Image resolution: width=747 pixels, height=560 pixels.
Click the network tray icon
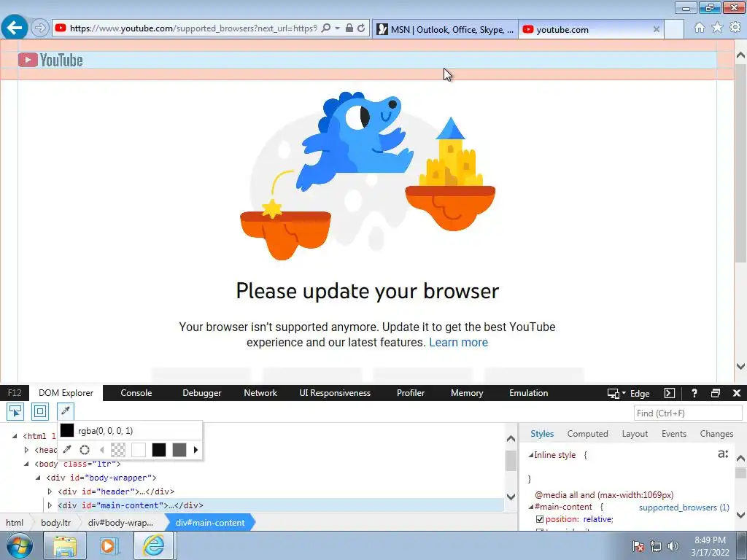click(x=656, y=546)
